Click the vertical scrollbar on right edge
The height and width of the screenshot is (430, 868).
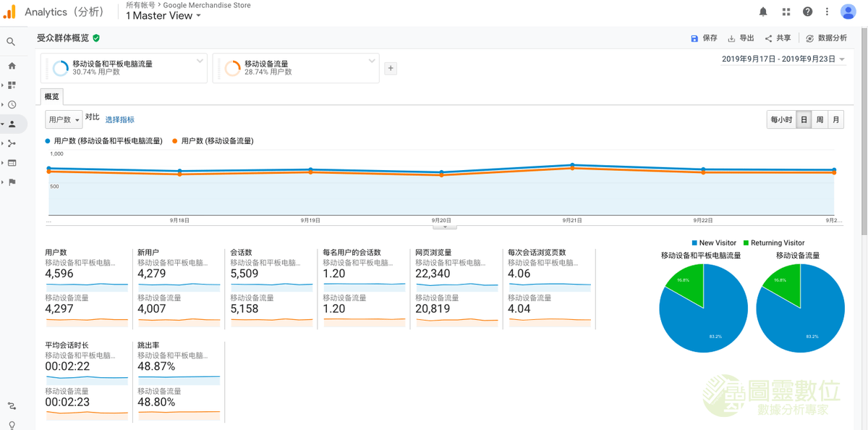(864, 130)
